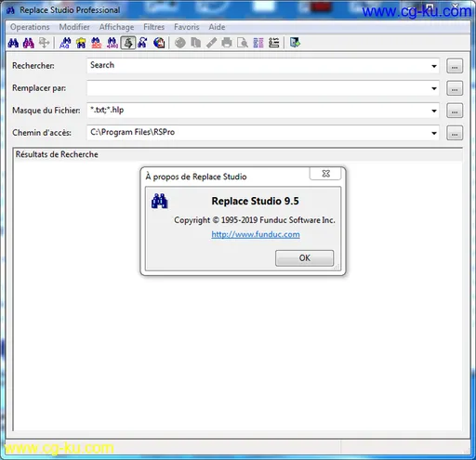Click the exit door toolbar icon
The height and width of the screenshot is (460, 476).
pyautogui.click(x=295, y=43)
